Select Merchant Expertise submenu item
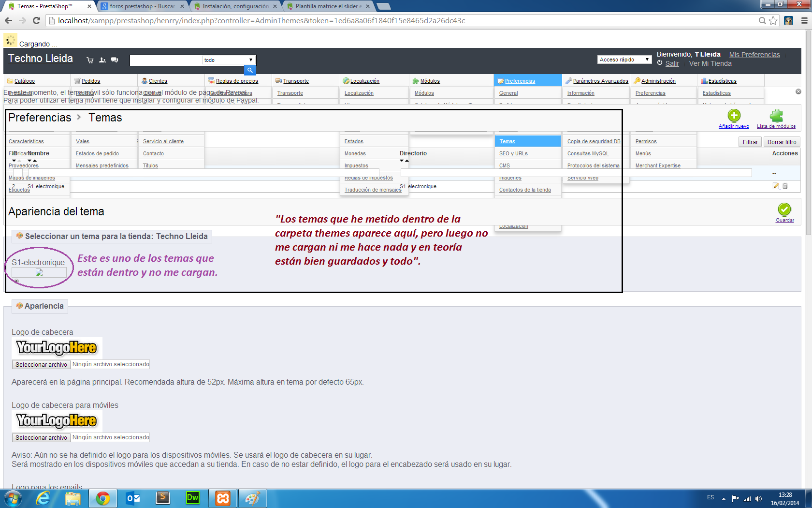This screenshot has height=508, width=812. (x=658, y=165)
